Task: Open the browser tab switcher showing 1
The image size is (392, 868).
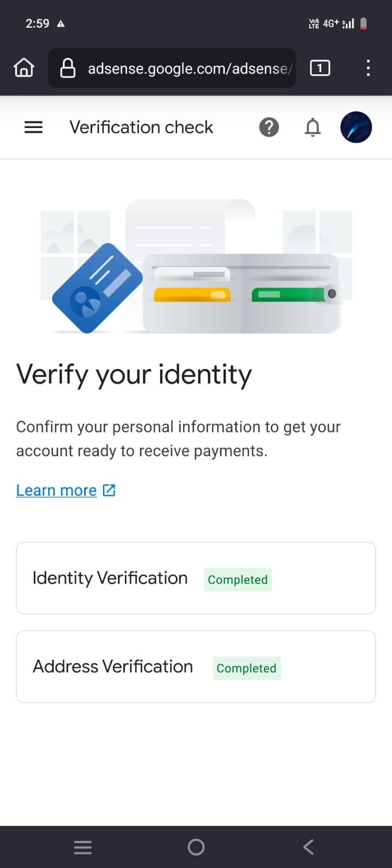Action: (x=320, y=68)
